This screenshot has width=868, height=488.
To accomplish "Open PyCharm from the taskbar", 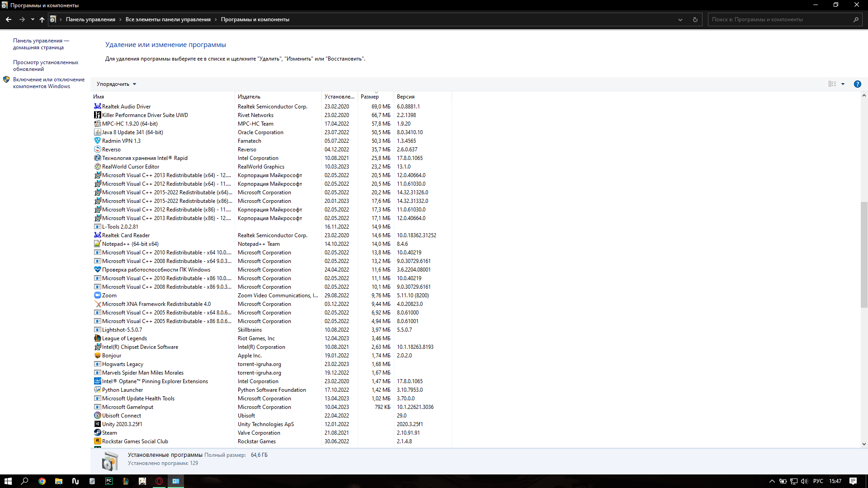I will click(x=109, y=481).
